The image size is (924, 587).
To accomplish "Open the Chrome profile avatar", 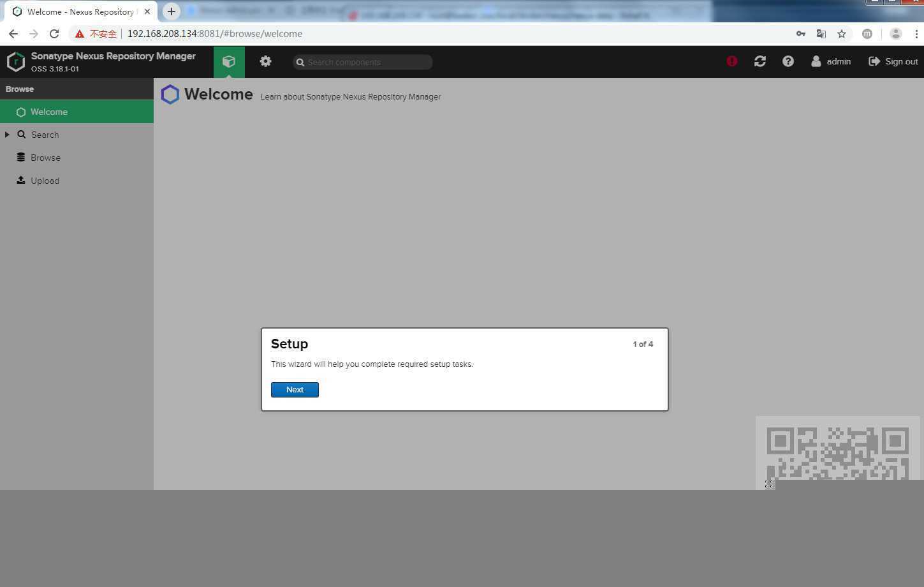I will 896,34.
